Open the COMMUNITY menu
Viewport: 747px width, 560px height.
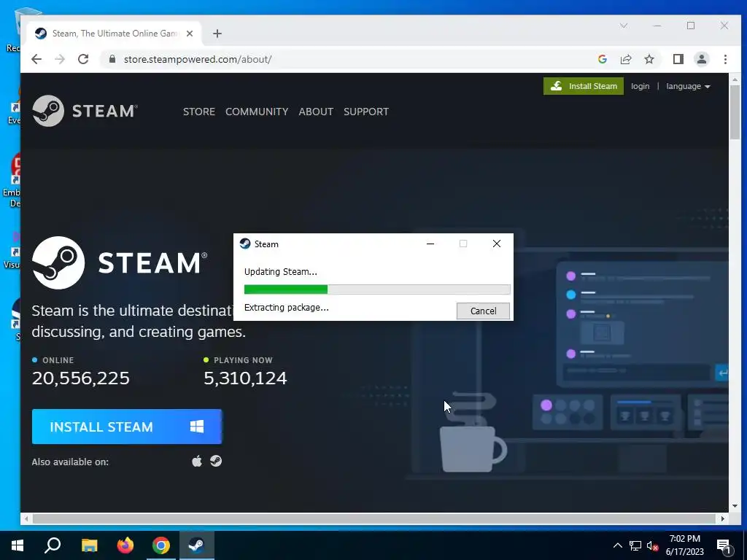257,112
